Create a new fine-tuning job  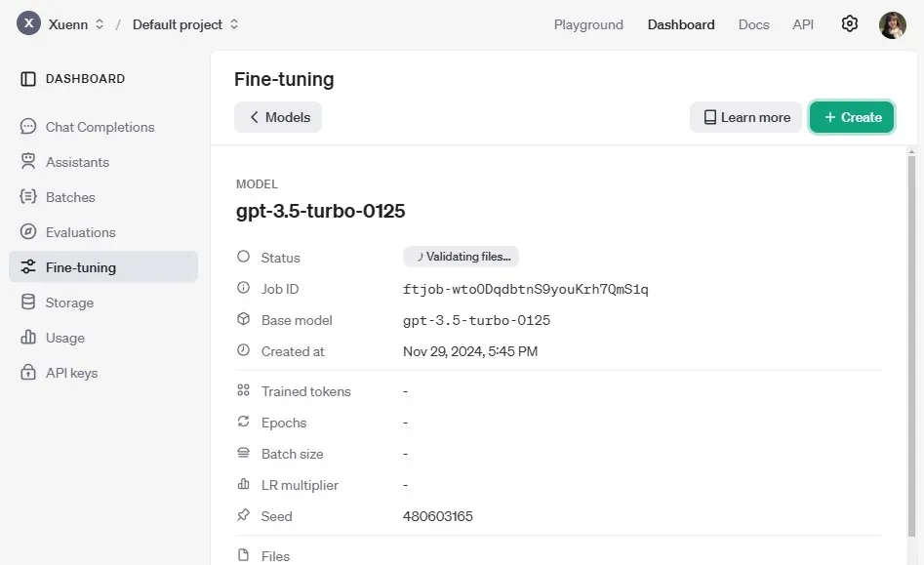(852, 117)
